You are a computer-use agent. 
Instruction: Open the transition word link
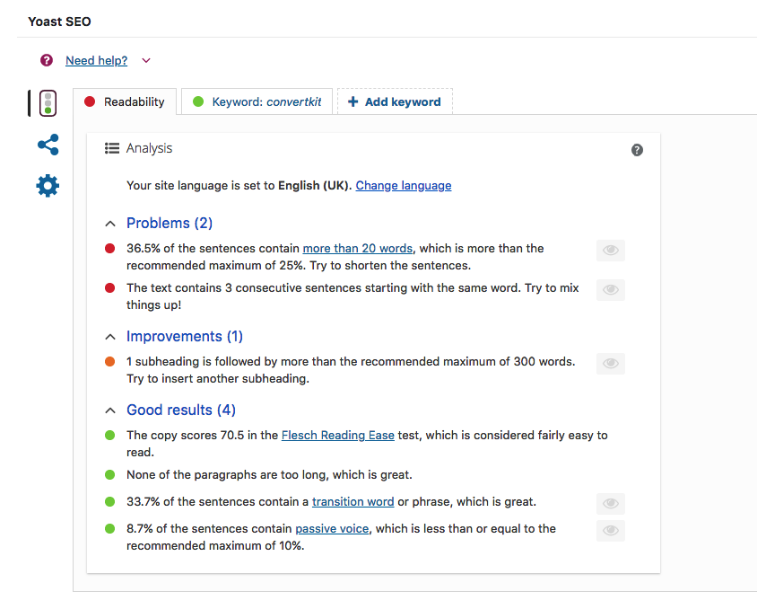pos(353,502)
